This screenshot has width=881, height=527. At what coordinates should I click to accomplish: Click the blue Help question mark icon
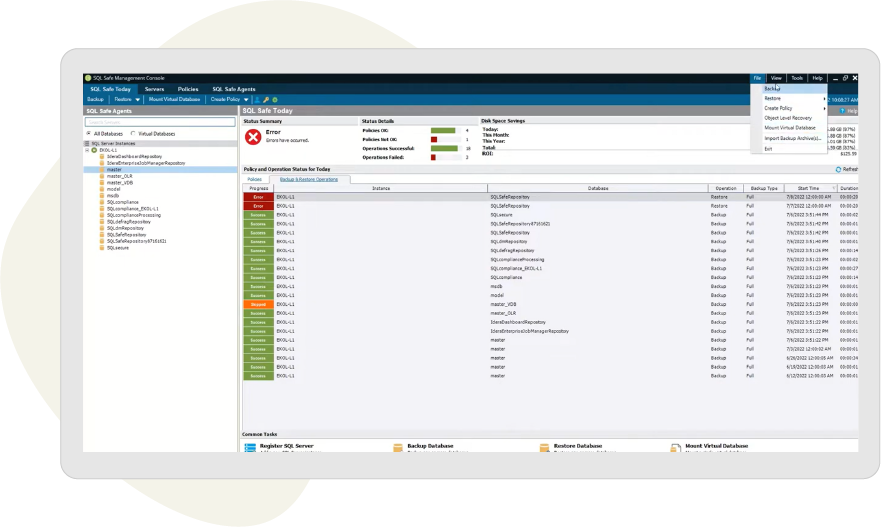coord(843,111)
